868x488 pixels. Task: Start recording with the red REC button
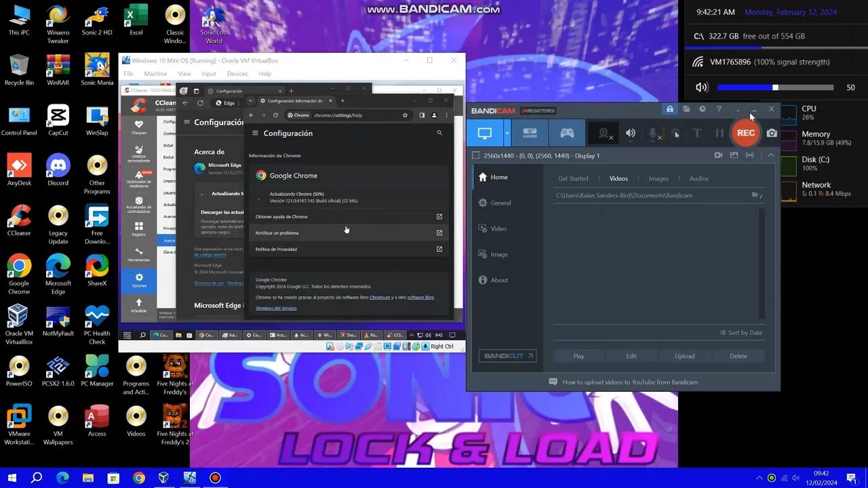tap(745, 133)
